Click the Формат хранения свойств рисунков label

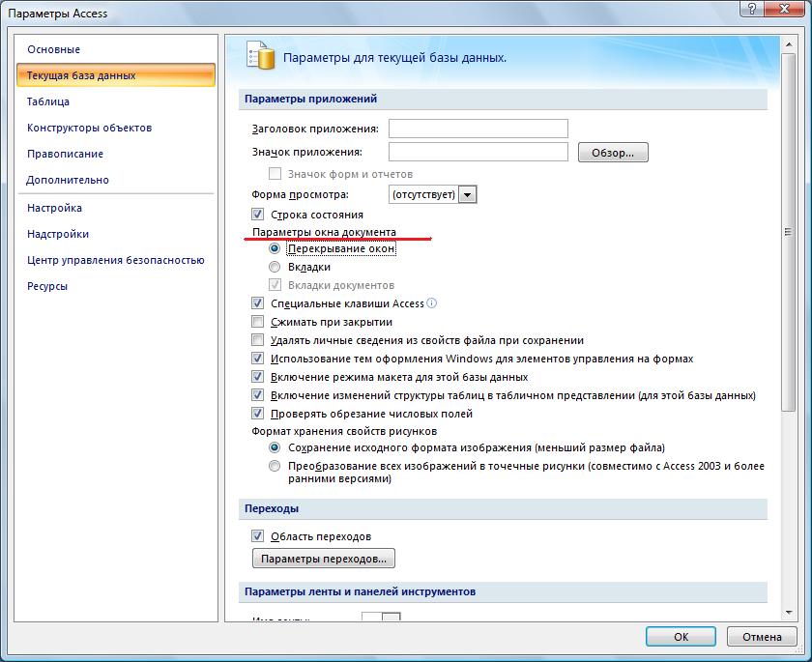(x=344, y=431)
